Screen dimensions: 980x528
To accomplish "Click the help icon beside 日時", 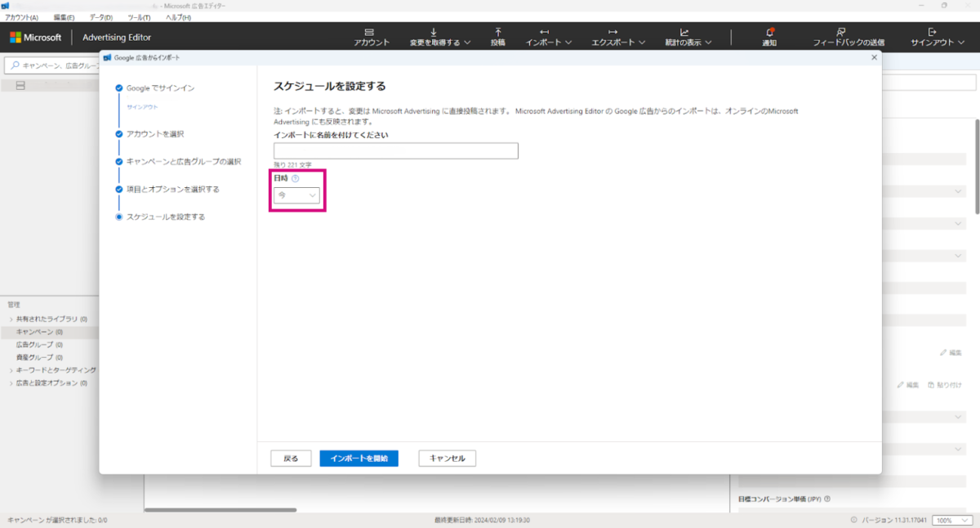I will click(296, 178).
